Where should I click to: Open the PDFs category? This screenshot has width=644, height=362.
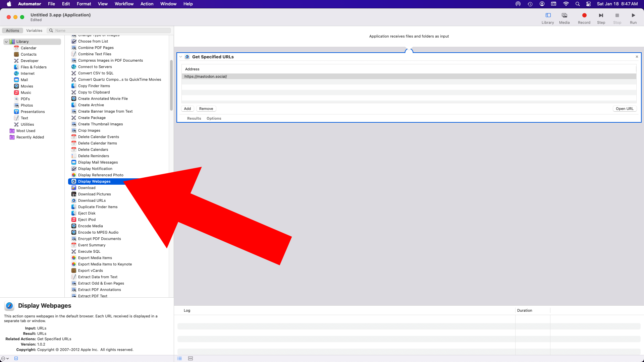(25, 99)
